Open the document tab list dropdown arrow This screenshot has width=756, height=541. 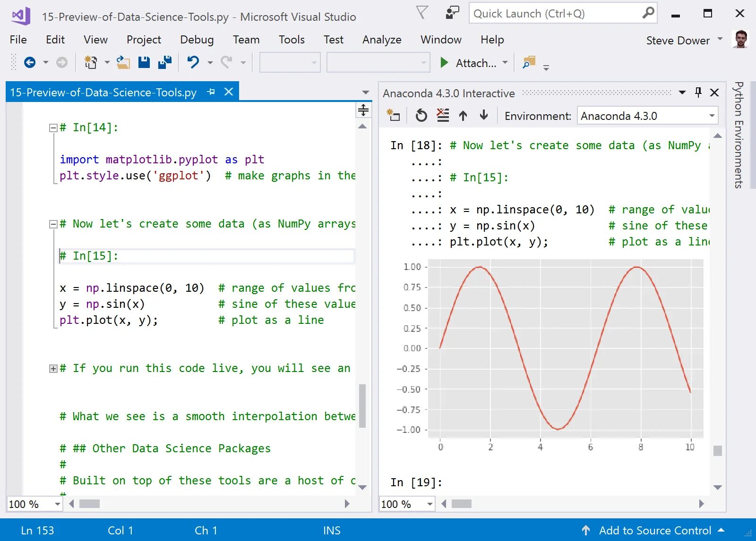coord(366,93)
